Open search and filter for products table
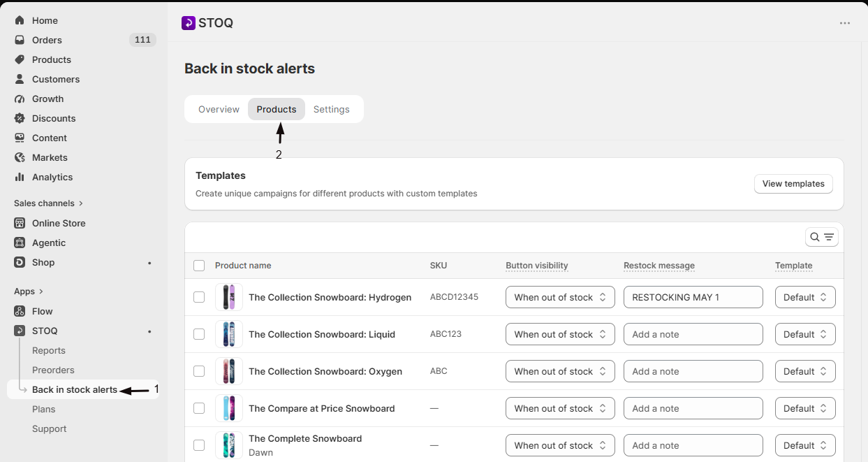The image size is (868, 462). pos(822,237)
